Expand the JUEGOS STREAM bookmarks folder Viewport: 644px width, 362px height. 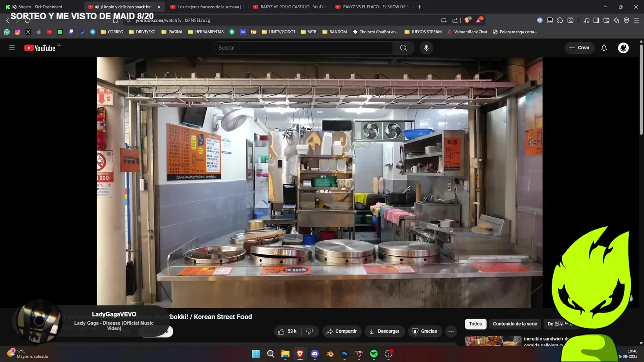coord(423,32)
